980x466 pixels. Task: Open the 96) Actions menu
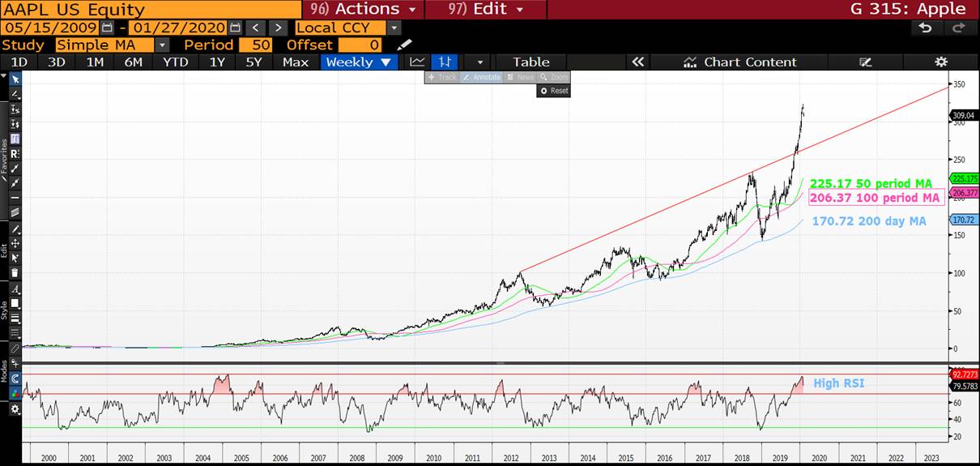pos(363,9)
